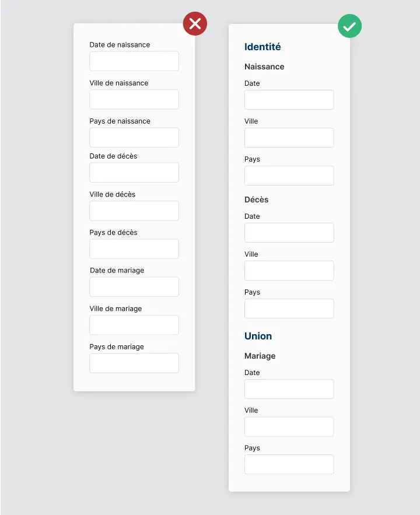The width and height of the screenshot is (420, 515).
Task: Select the Pays field under the Mariage heading
Action: tap(289, 464)
